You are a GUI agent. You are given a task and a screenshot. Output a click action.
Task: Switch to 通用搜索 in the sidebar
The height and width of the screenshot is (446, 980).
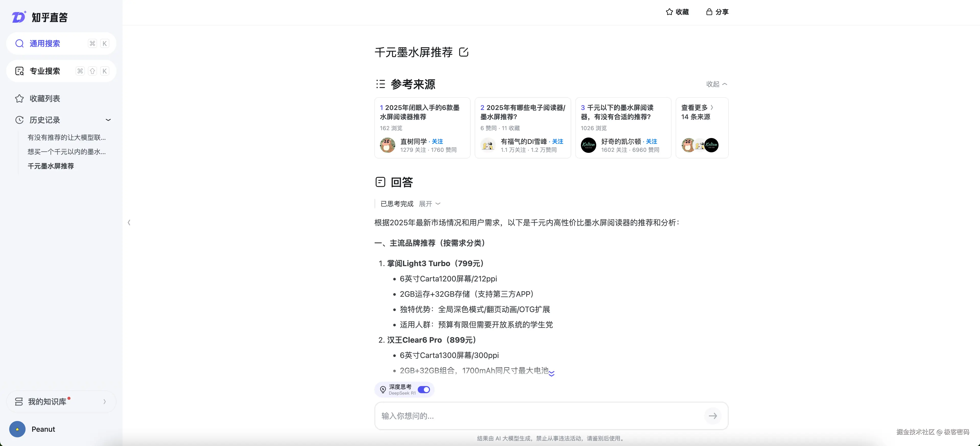[x=44, y=43]
